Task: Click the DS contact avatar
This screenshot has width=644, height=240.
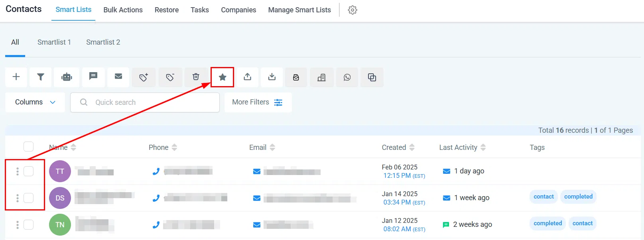Action: 60,198
